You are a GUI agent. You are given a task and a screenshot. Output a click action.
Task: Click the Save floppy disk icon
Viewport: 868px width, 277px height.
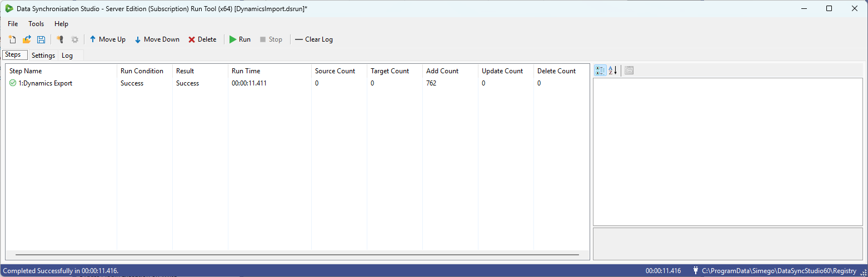point(41,39)
